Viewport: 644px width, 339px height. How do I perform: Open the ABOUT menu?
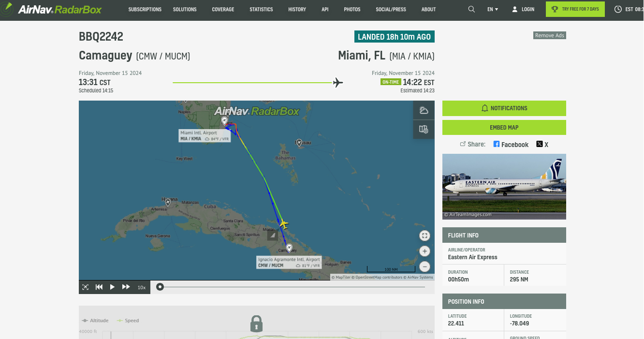pyautogui.click(x=428, y=9)
